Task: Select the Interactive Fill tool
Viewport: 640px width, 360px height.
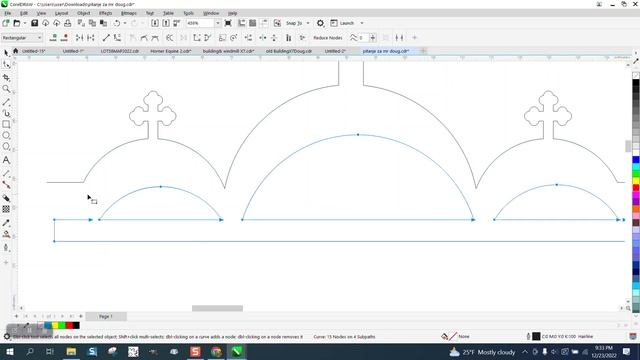Action: point(6,234)
